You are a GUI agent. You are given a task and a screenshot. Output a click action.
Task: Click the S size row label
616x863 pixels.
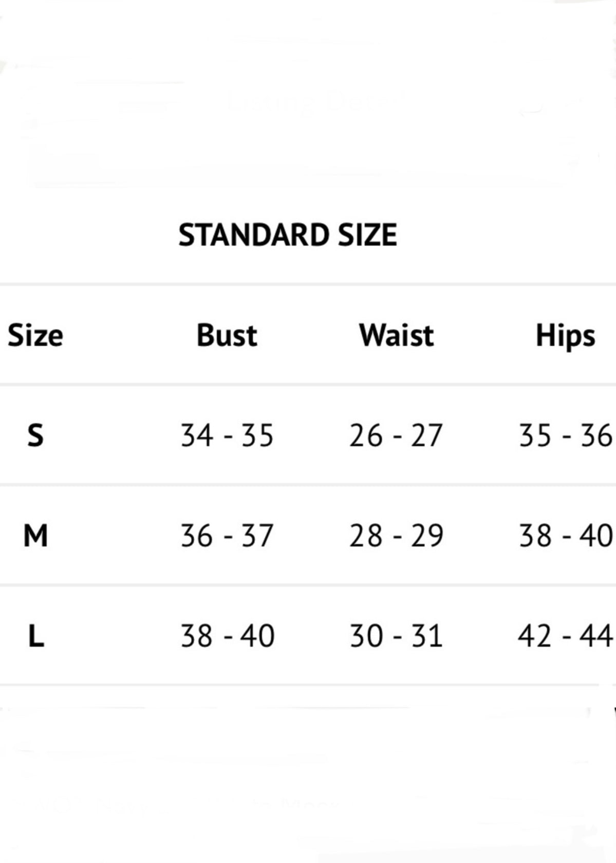pos(35,435)
